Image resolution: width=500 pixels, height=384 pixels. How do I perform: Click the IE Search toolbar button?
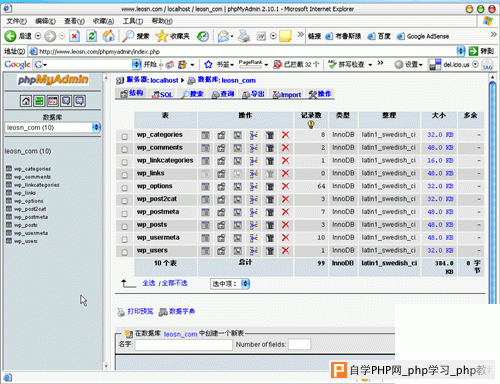tap(136, 36)
